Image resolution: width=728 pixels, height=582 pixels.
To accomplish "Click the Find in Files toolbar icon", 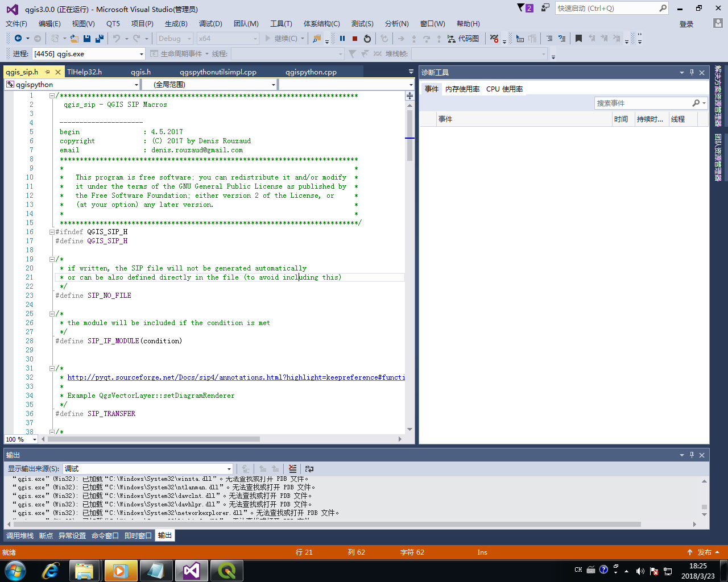I will click(317, 38).
